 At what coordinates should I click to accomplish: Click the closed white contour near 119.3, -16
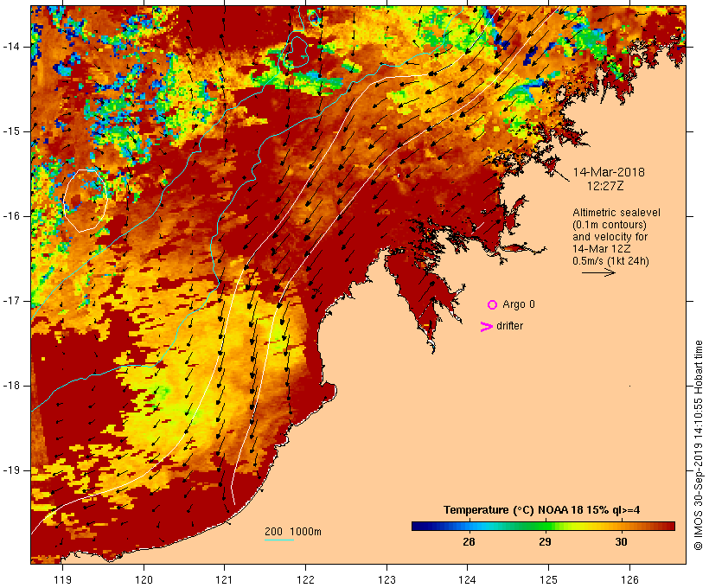point(86,201)
